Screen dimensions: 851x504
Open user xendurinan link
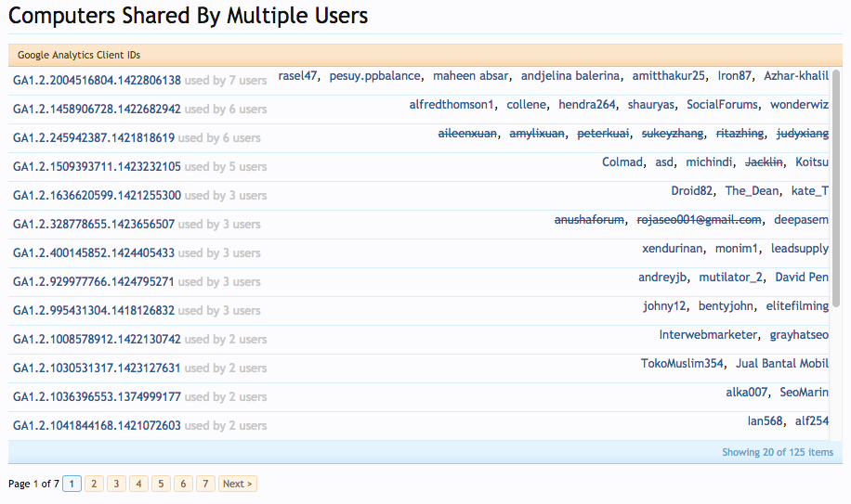(x=673, y=248)
